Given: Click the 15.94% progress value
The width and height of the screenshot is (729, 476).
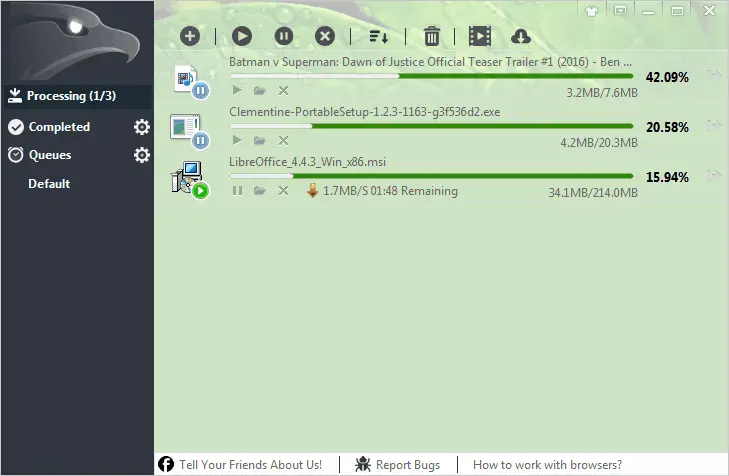Looking at the screenshot, I should click(x=667, y=178).
